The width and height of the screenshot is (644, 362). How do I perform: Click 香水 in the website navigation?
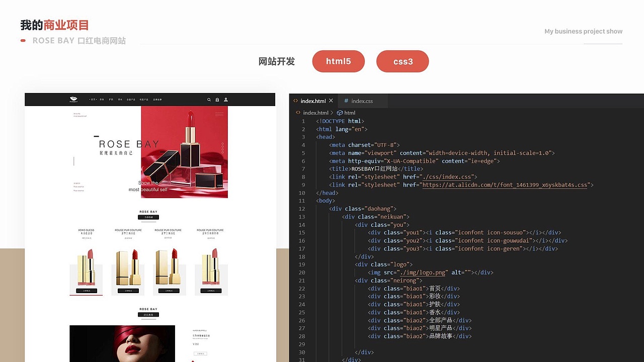(120, 100)
